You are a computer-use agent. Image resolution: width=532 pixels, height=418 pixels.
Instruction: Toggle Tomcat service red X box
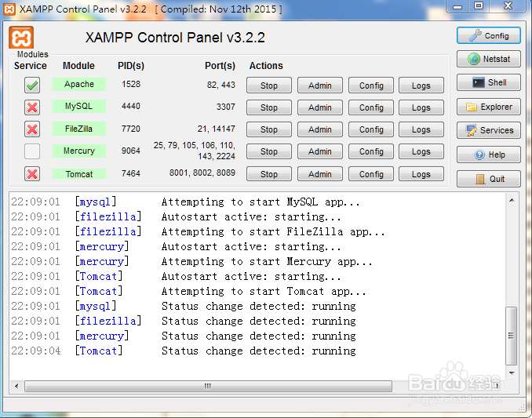coord(32,174)
